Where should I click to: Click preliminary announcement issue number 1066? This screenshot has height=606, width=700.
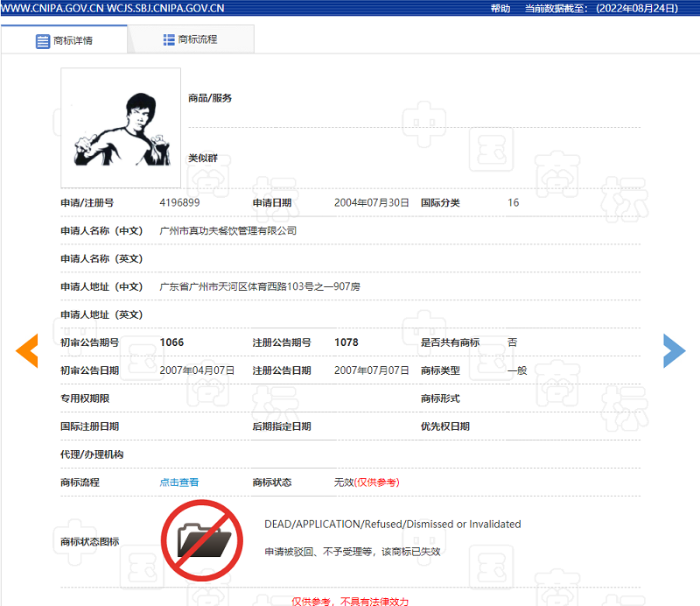[171, 342]
